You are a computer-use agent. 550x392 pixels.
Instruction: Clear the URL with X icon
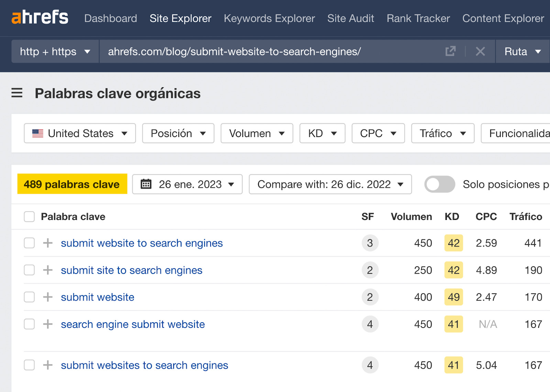coord(480,52)
